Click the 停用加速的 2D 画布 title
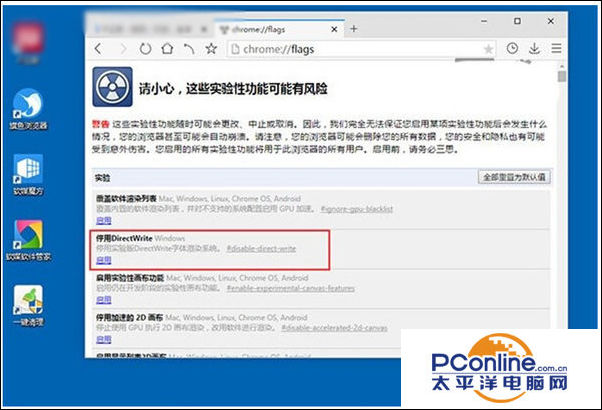The width and height of the screenshot is (602, 410). (129, 317)
